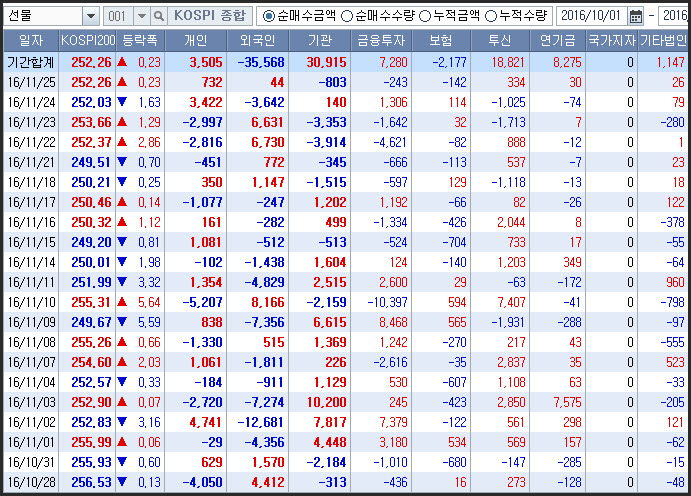The height and width of the screenshot is (496, 691).
Task: Click the date 16/11/09 cell
Action: point(32,322)
